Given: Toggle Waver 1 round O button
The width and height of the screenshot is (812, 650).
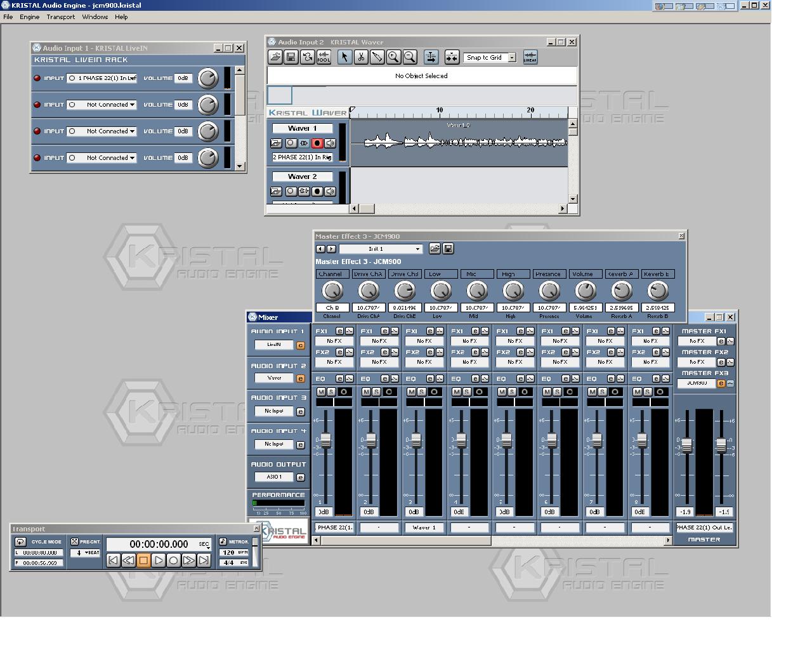Looking at the screenshot, I should (x=291, y=143).
